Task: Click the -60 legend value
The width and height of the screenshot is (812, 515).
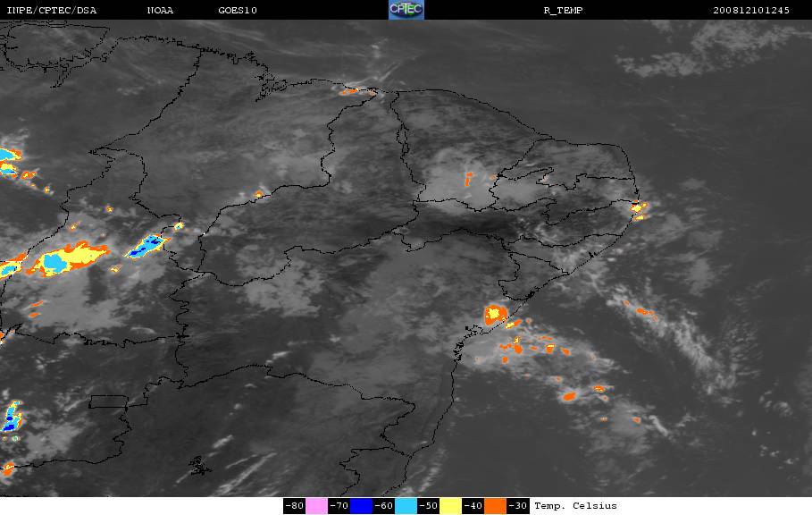Action: tap(384, 506)
